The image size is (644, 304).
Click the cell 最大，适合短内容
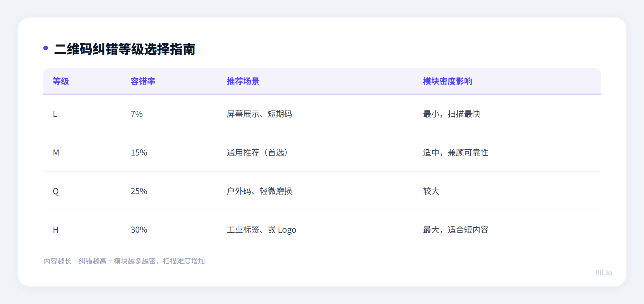coord(456,230)
